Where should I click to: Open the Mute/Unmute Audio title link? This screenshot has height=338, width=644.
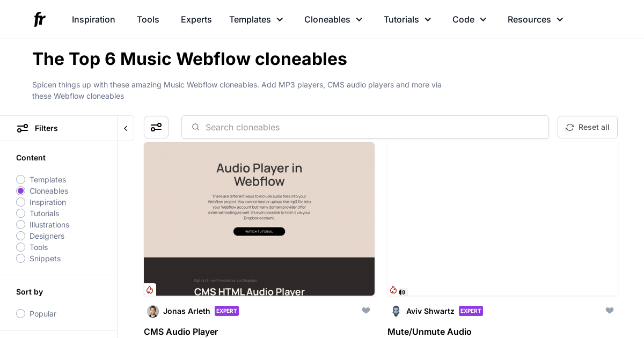coord(429,332)
